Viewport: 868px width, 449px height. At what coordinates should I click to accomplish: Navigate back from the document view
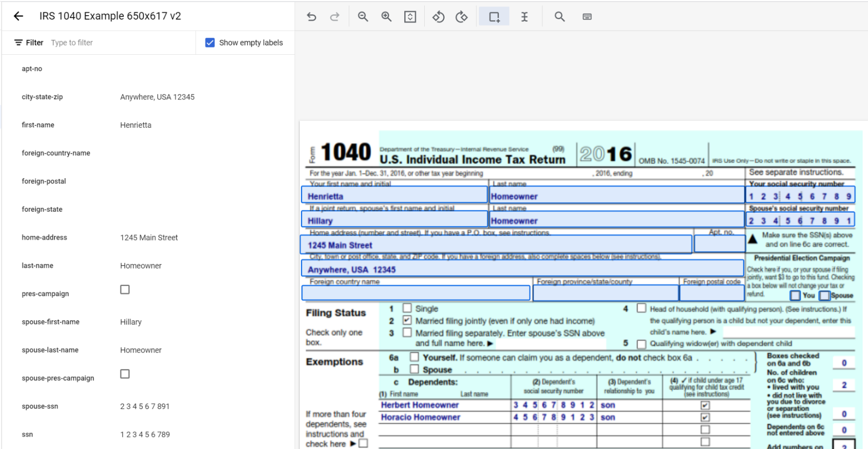tap(18, 16)
